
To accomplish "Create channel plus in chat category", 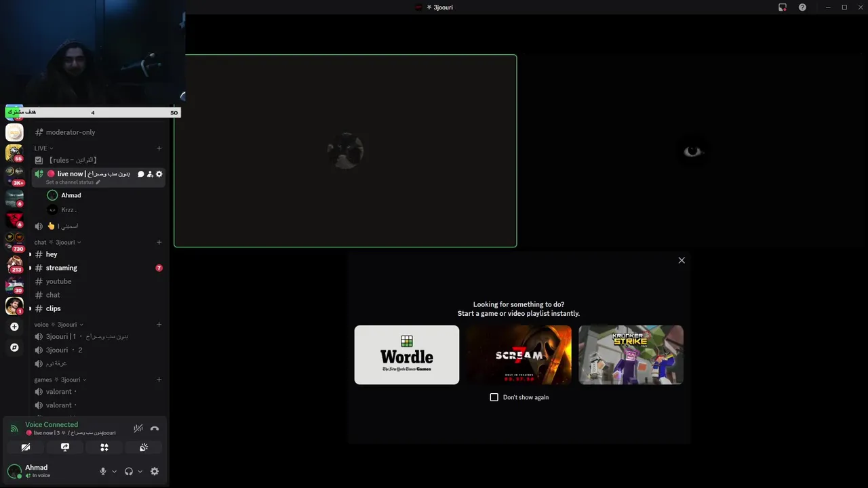I will click(x=159, y=242).
